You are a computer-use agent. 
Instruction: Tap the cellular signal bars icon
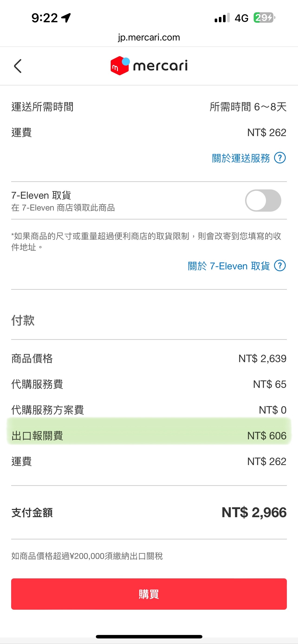[222, 18]
